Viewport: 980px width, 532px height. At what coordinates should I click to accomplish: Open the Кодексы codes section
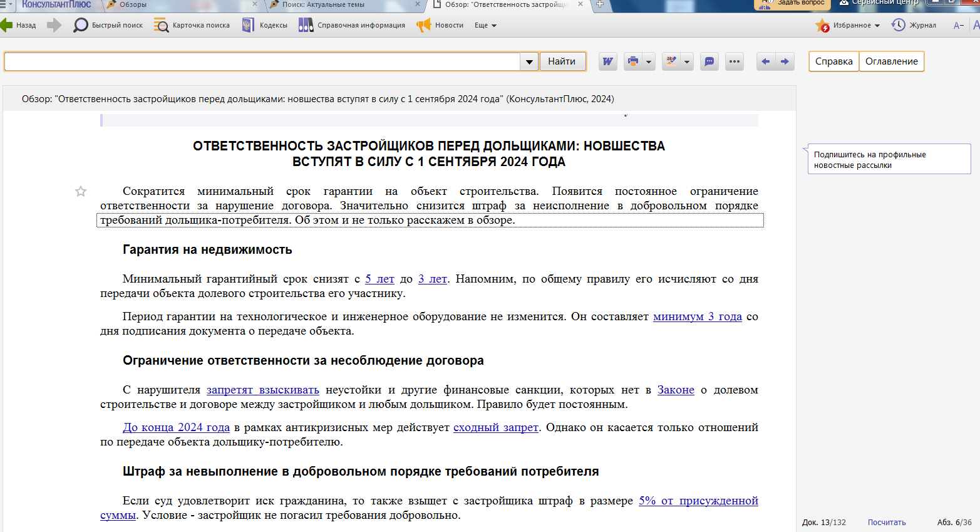click(x=249, y=25)
